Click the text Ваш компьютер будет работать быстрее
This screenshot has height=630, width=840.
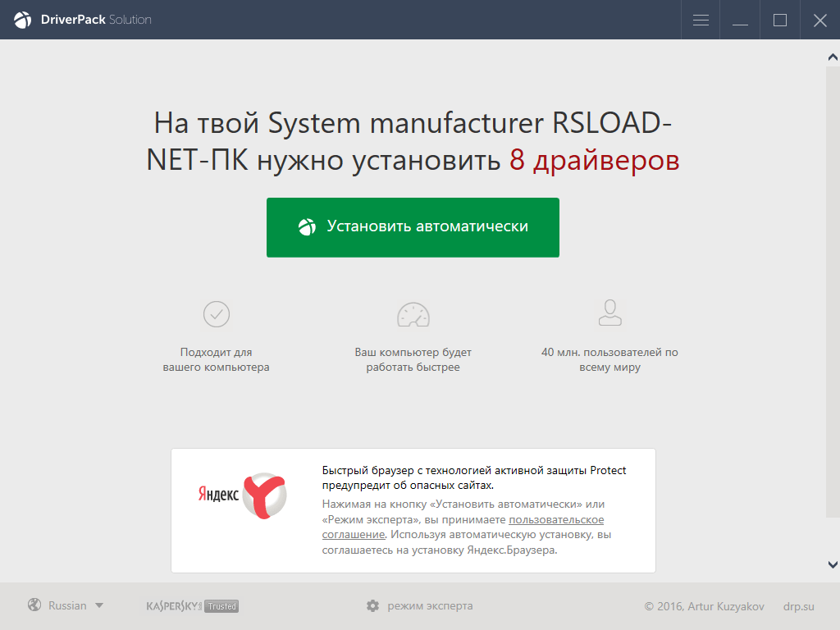click(x=413, y=359)
